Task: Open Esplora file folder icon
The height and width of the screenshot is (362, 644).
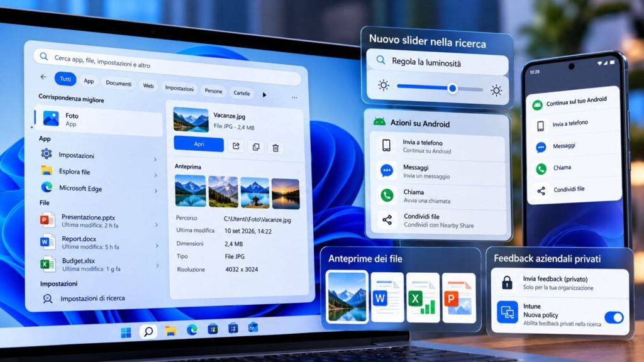Action: pyautogui.click(x=47, y=170)
